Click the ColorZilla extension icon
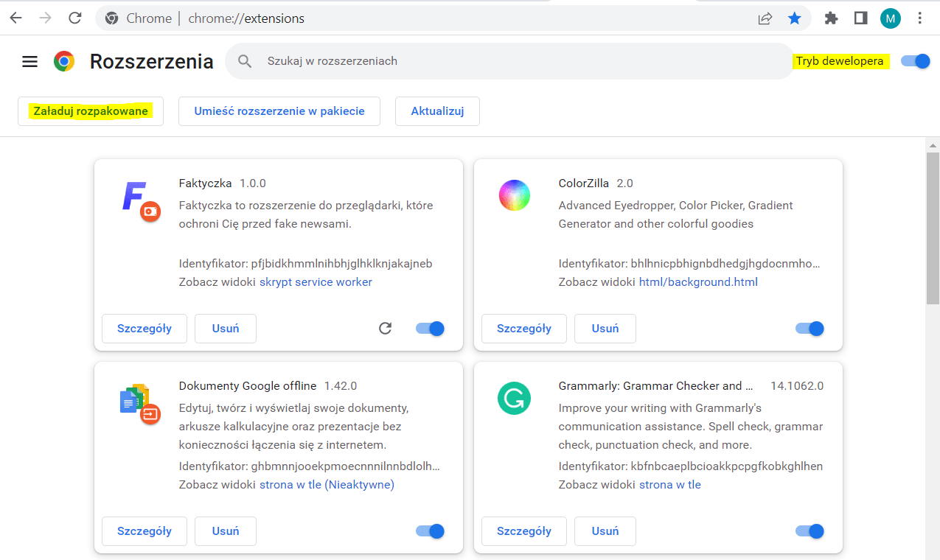Screen dimensions: 940x560 point(515,195)
